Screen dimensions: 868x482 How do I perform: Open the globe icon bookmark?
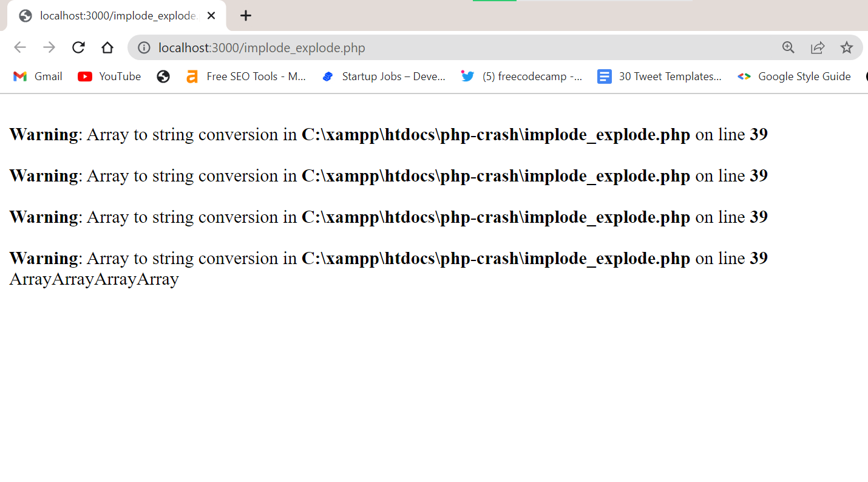[163, 76]
